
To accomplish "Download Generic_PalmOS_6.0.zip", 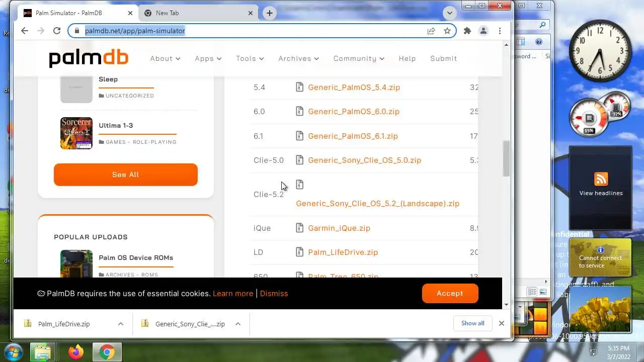I will (x=354, y=111).
